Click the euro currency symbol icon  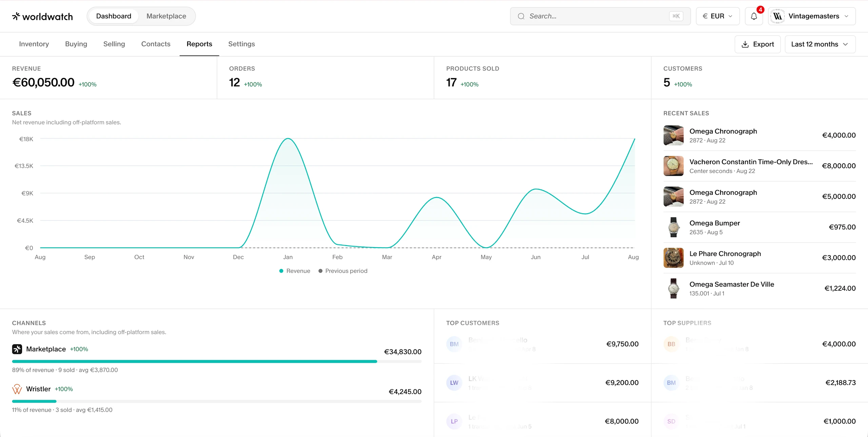pos(705,16)
